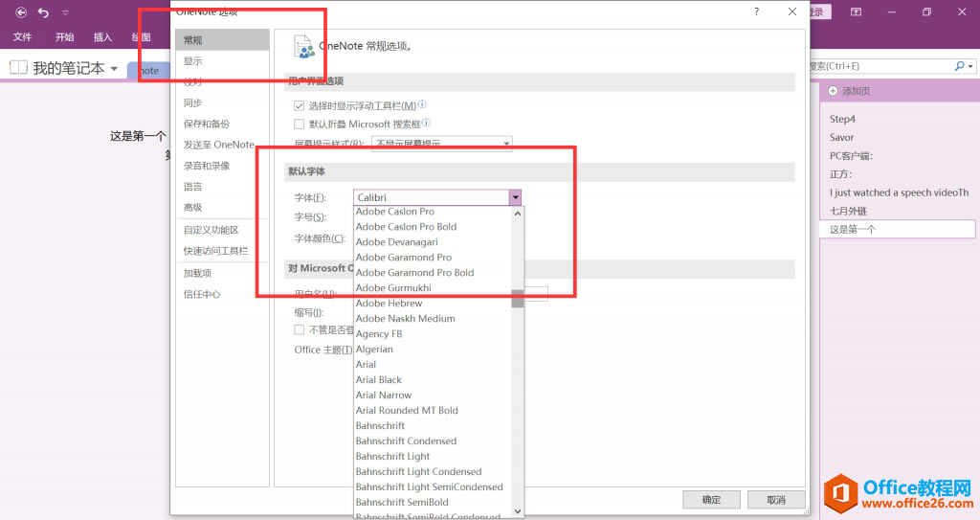Expand the 我的笔记本 notebook dropdown
Screen dimensions: 980x520
[x=115, y=68]
